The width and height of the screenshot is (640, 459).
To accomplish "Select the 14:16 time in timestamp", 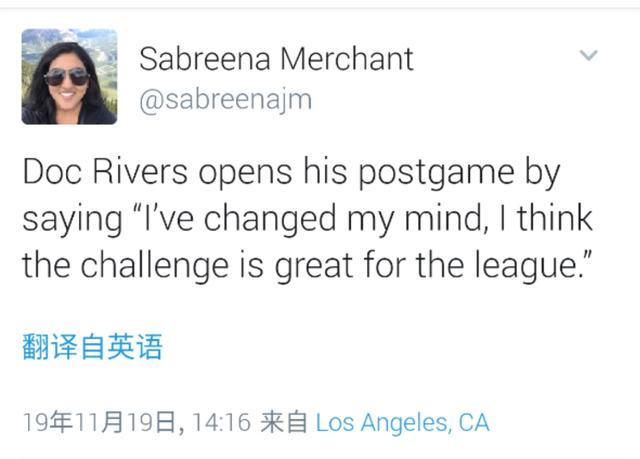I will click(x=221, y=423).
